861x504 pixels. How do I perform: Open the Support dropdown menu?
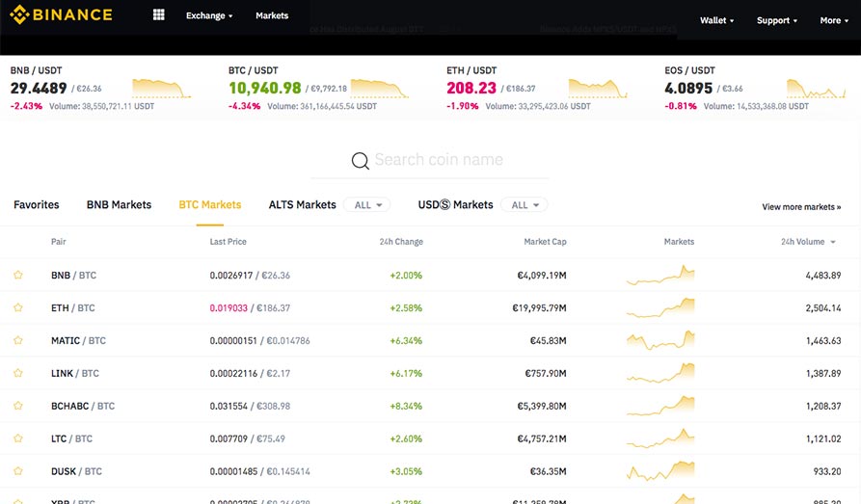(777, 20)
